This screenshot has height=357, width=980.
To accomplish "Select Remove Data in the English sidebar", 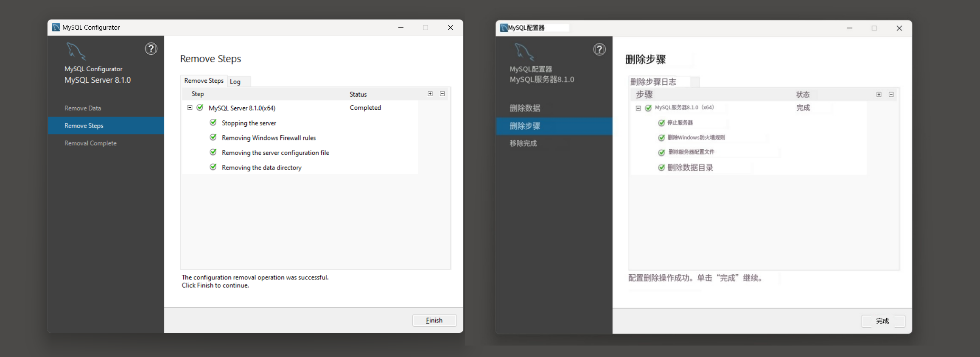I will [x=83, y=108].
